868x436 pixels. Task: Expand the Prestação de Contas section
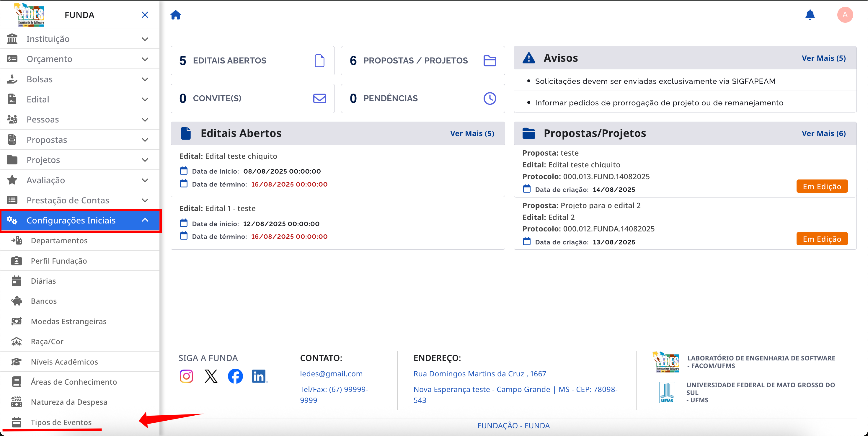[x=145, y=200]
